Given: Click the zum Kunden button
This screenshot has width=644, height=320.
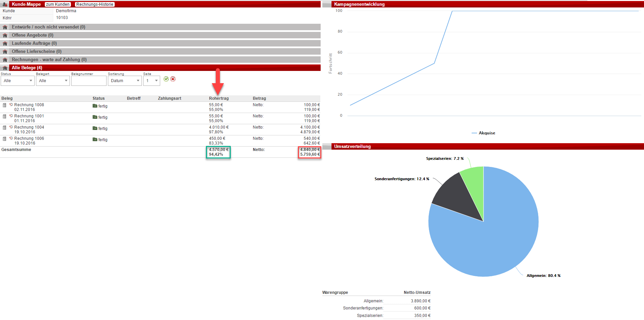Looking at the screenshot, I should 58,4.
